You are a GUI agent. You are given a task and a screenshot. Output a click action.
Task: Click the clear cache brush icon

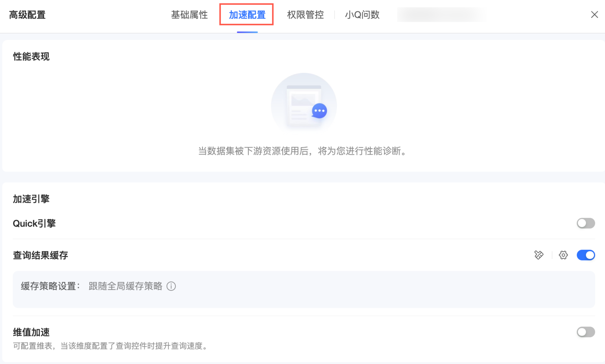pos(539,255)
